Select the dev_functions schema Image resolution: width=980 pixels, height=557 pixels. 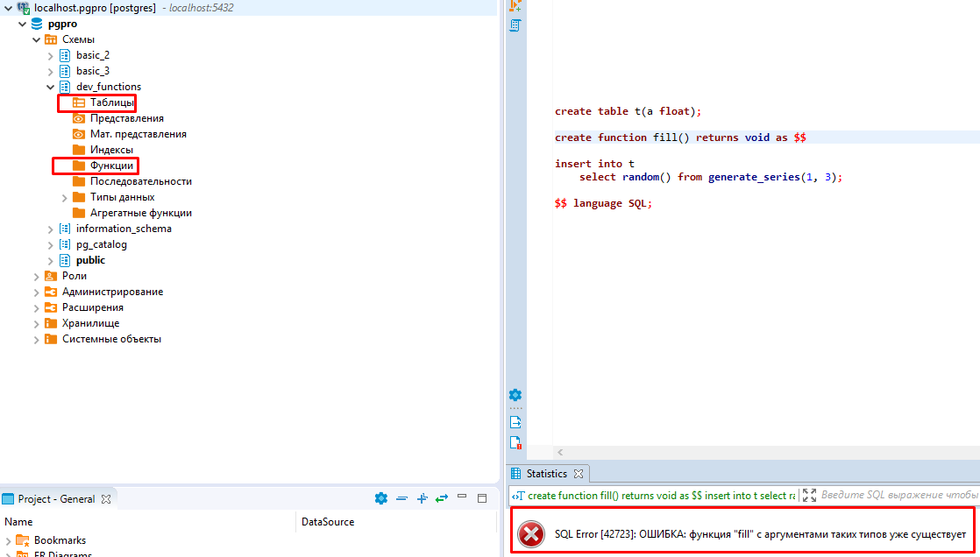click(108, 86)
